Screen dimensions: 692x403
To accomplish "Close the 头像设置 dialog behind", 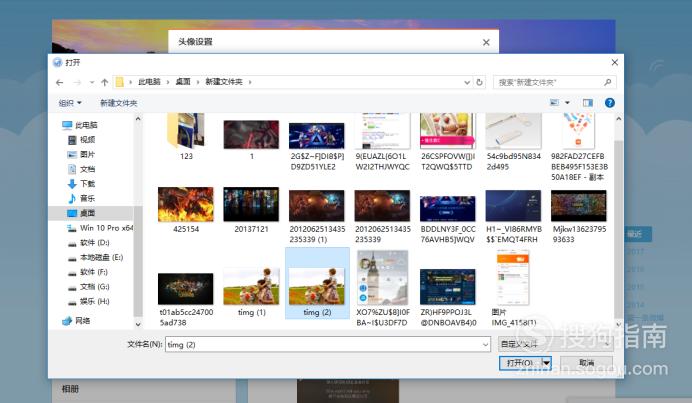I will 486,42.
